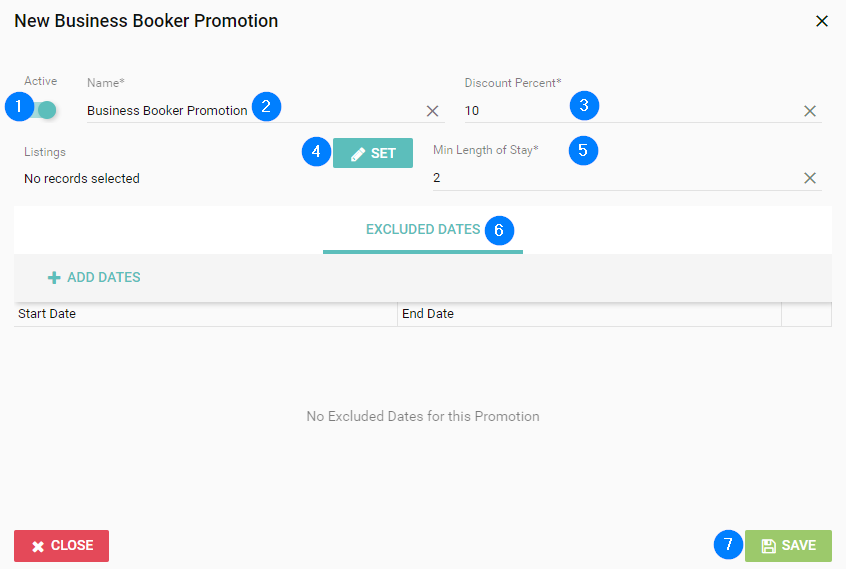Click the red CLOSE button
846x569 pixels.
tap(62, 546)
